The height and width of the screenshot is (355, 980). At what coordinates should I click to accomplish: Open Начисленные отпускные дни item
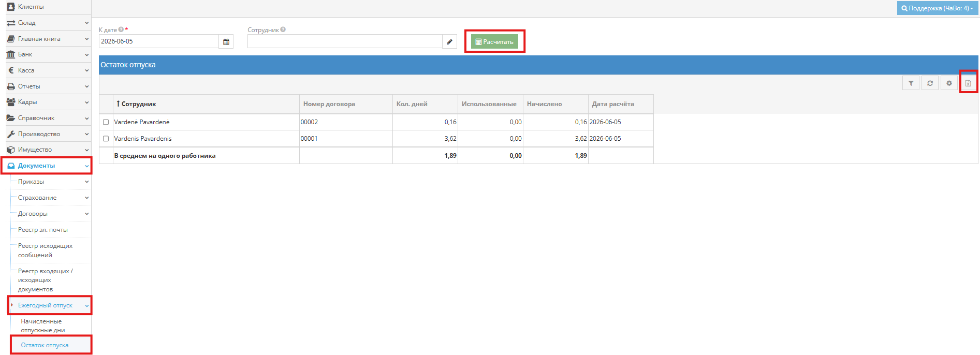(x=43, y=326)
